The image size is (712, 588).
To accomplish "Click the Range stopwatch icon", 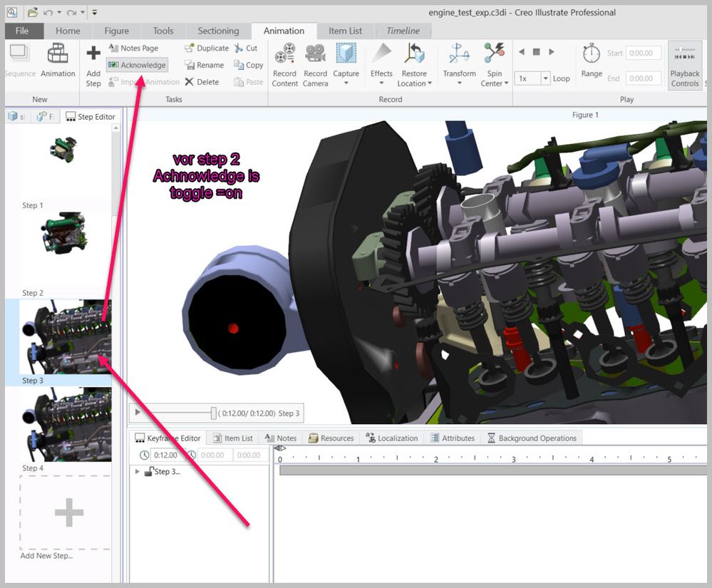I will pos(592,54).
